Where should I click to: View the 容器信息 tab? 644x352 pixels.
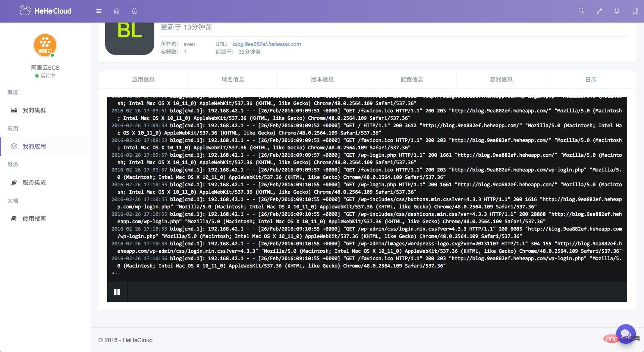[501, 80]
